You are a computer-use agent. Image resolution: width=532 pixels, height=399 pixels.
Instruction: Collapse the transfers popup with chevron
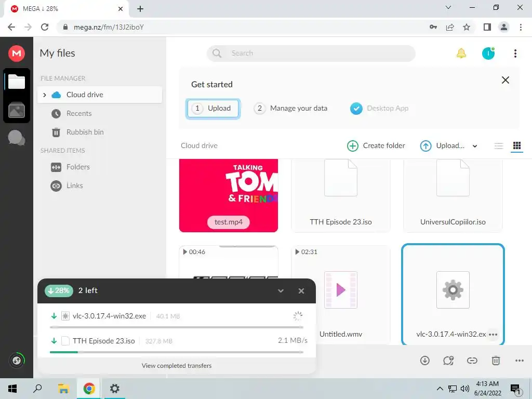point(281,291)
